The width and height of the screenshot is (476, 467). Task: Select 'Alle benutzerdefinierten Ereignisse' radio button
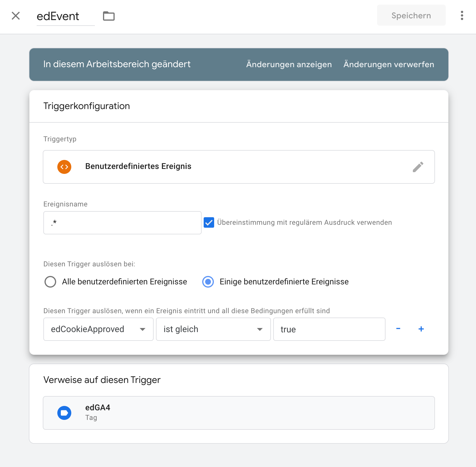pyautogui.click(x=50, y=282)
